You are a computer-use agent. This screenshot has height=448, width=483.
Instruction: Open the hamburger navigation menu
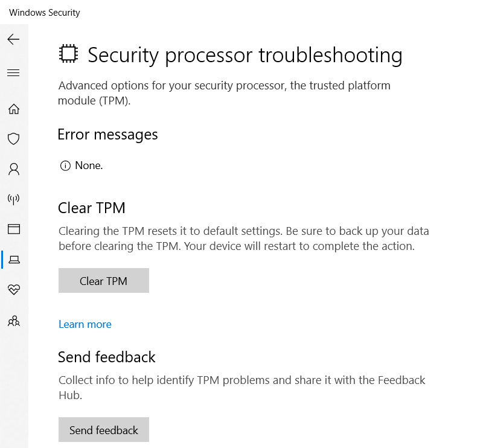pos(13,73)
